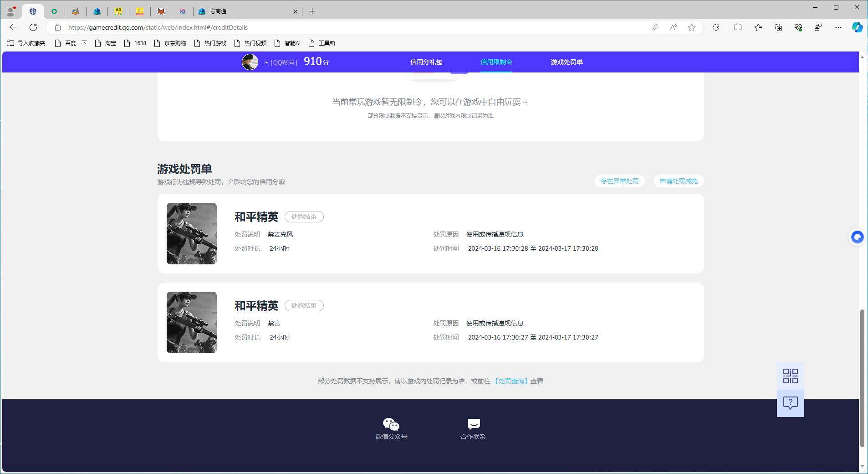Click the user avatar in header
Viewport: 868px width, 474px height.
[x=250, y=62]
